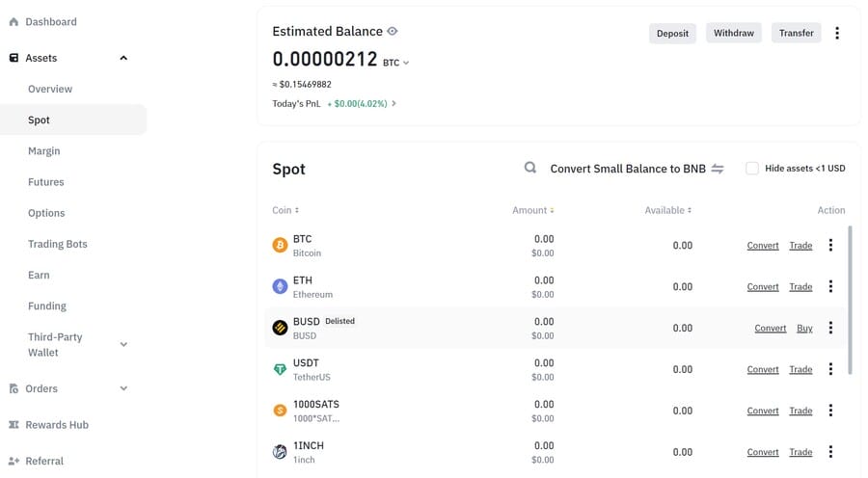Viewport: 868px width, 478px height.
Task: Click the Dashboard home icon
Action: pos(14,22)
